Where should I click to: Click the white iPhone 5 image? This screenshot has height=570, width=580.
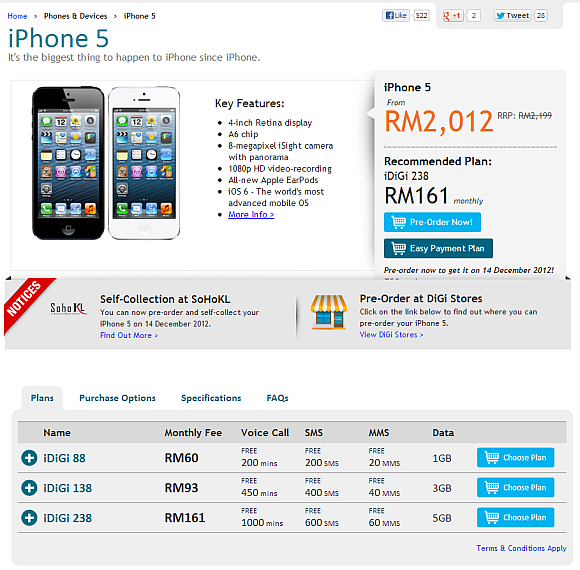pyautogui.click(x=144, y=163)
